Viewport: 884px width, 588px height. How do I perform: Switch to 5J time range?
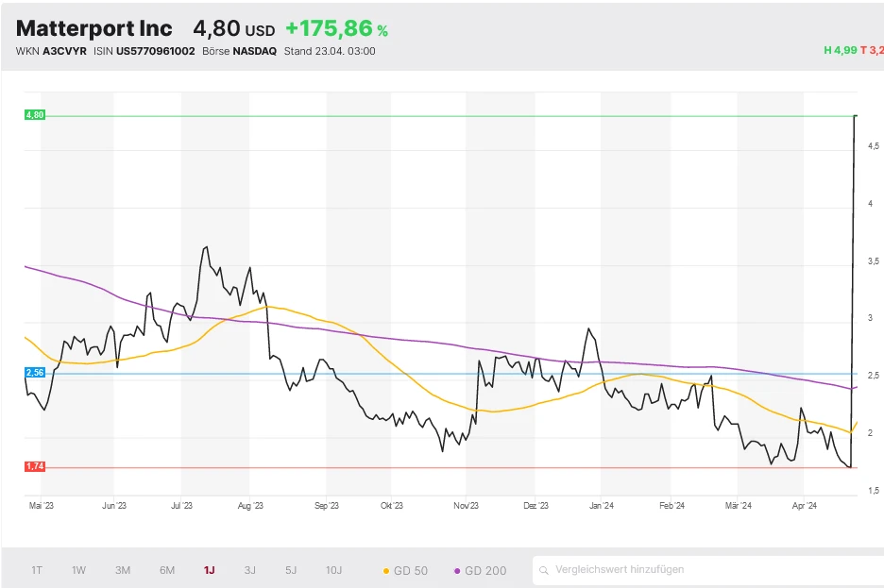pos(291,570)
